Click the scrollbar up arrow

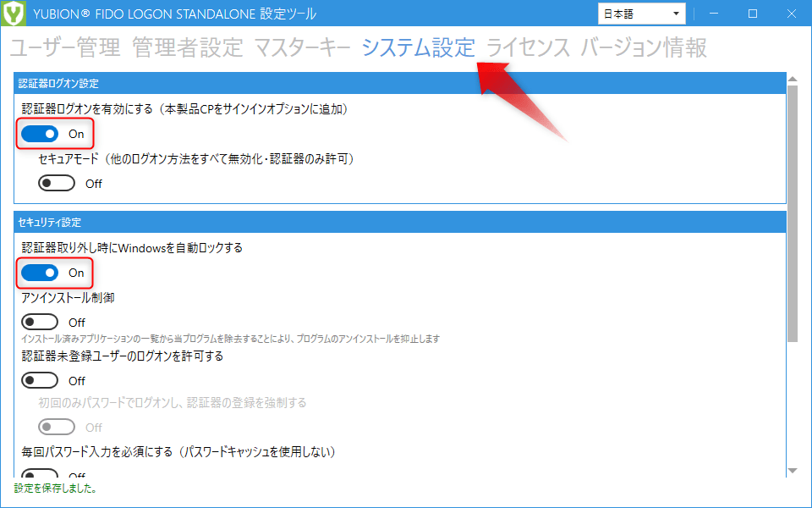click(793, 79)
